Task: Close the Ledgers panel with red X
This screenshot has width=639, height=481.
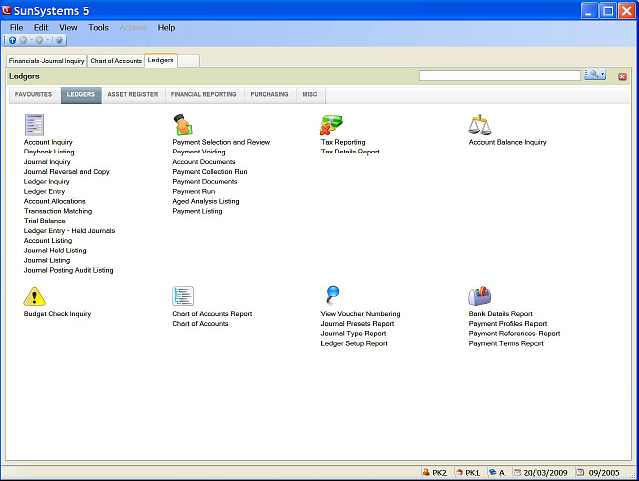Action: pos(622,77)
